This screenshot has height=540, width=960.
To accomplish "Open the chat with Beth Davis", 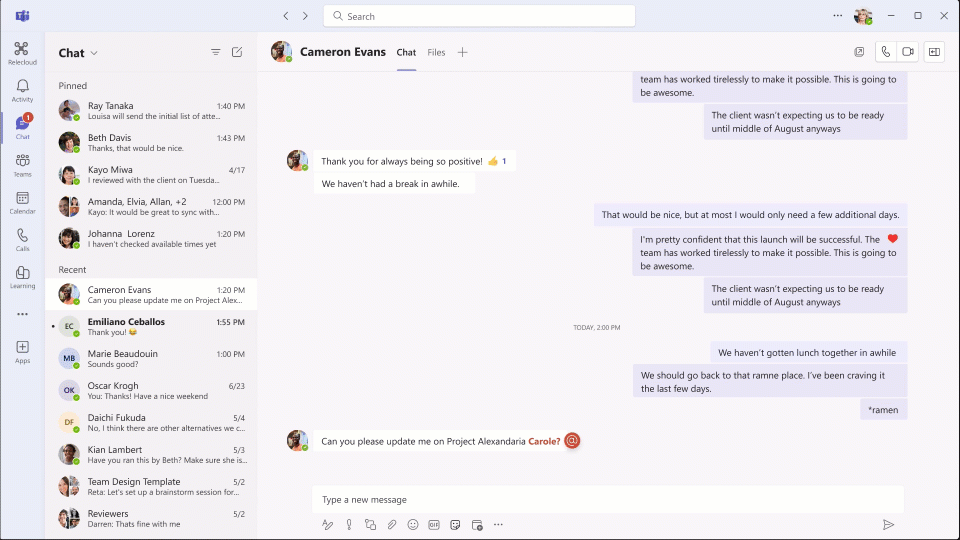I will (150, 143).
